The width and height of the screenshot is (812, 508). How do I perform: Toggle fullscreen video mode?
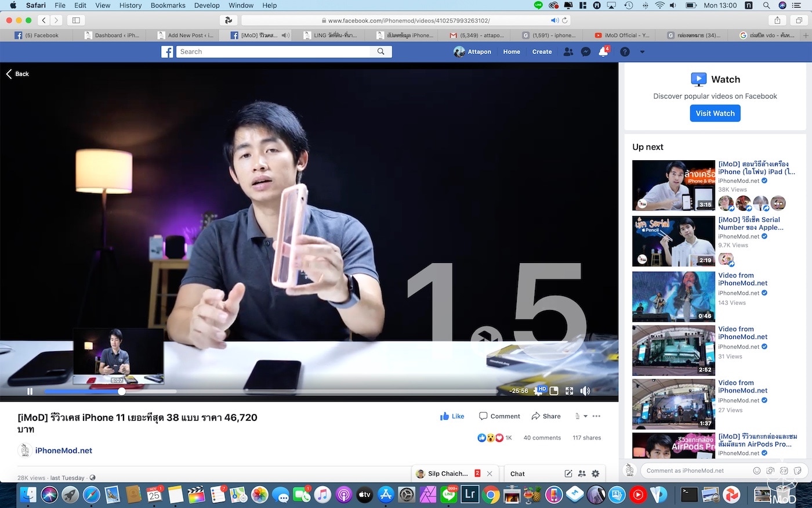[570, 391]
